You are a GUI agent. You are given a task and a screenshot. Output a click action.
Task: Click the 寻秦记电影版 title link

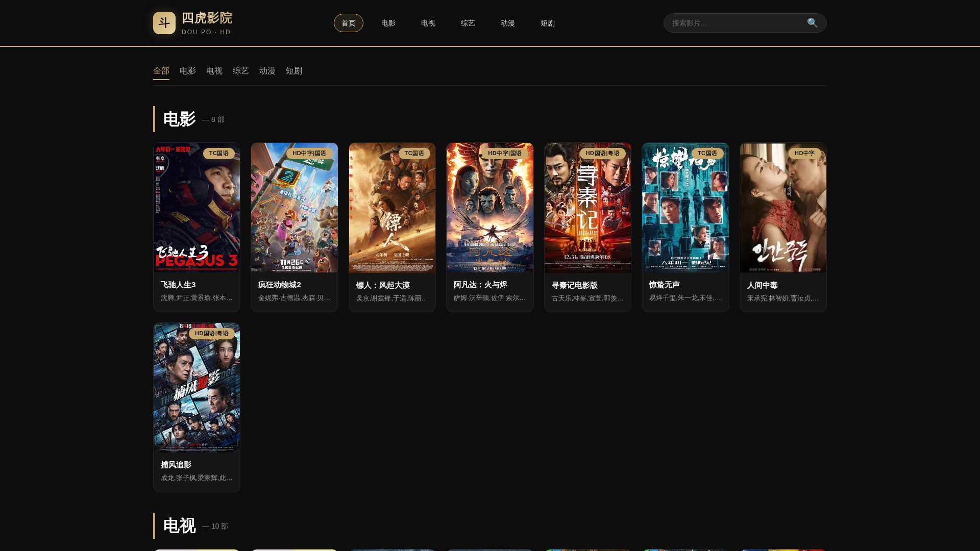click(x=575, y=285)
